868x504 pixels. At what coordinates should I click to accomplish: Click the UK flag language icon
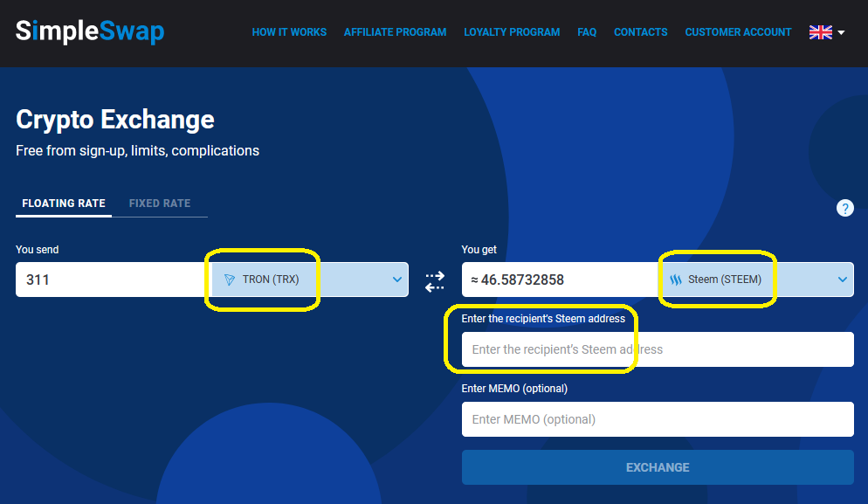(820, 32)
